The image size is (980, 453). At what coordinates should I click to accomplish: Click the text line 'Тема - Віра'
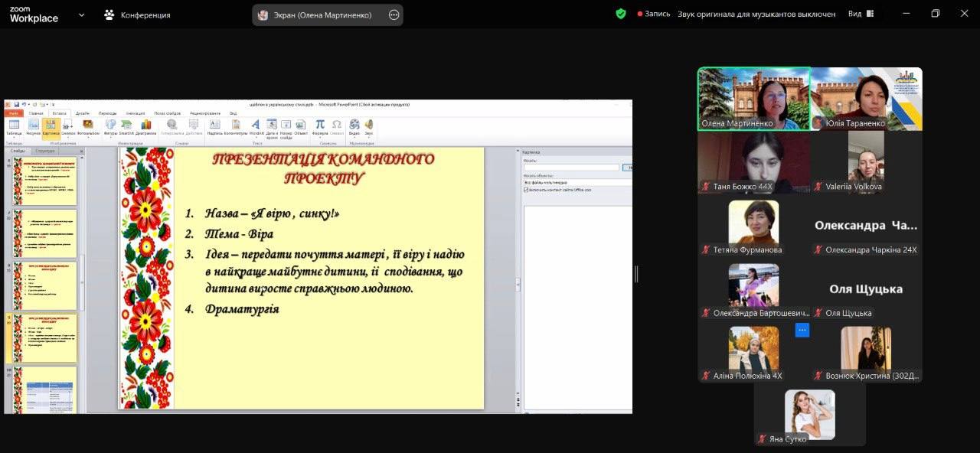[239, 234]
